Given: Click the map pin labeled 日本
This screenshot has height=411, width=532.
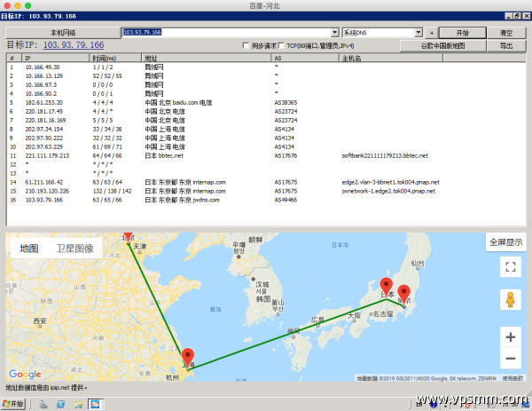Looking at the screenshot, I should point(386,288).
